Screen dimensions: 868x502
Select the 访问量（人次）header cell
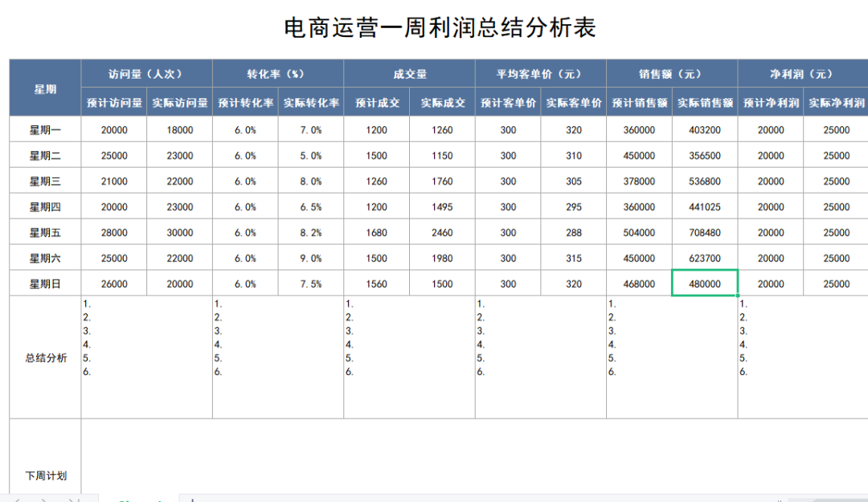point(146,73)
